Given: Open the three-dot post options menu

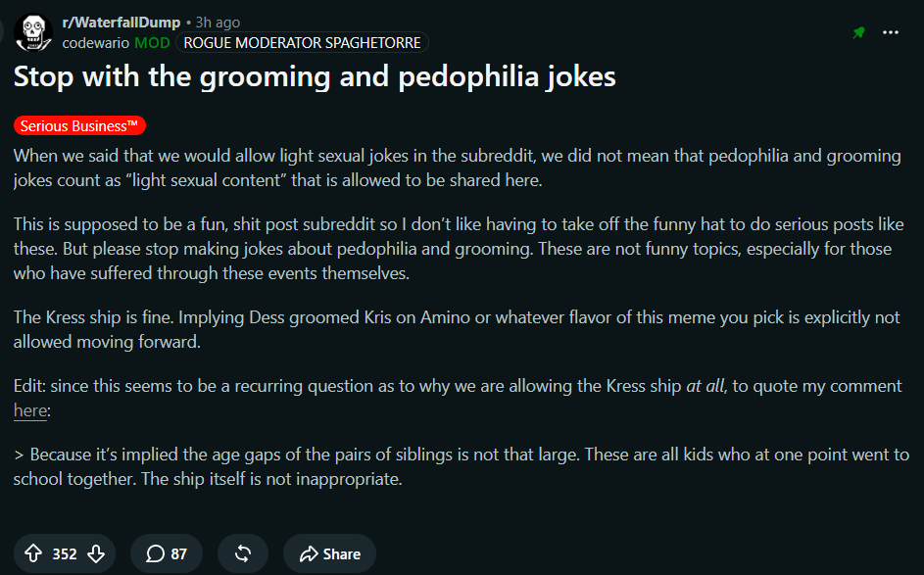Looking at the screenshot, I should point(891,32).
